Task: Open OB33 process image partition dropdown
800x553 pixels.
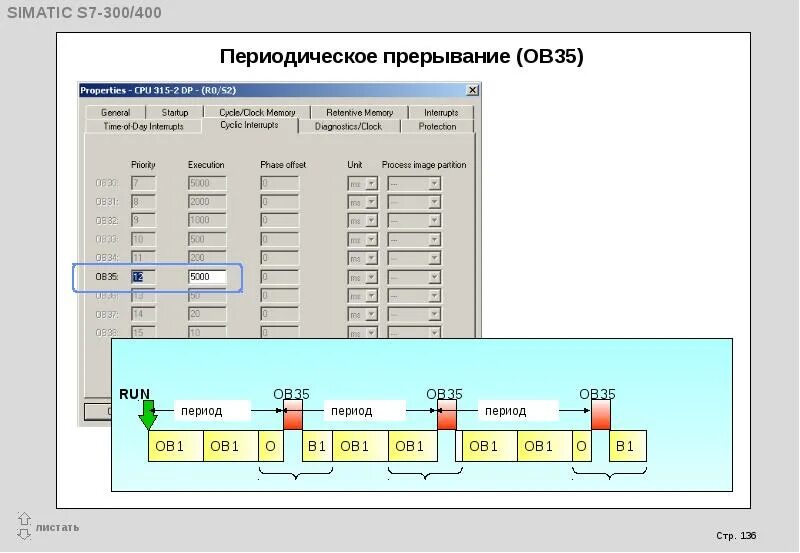Action: pos(434,239)
